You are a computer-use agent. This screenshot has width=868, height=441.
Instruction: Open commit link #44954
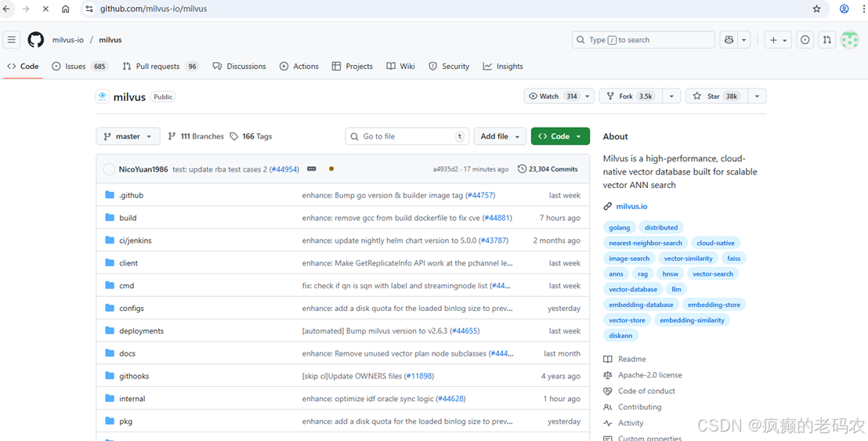[x=284, y=169]
